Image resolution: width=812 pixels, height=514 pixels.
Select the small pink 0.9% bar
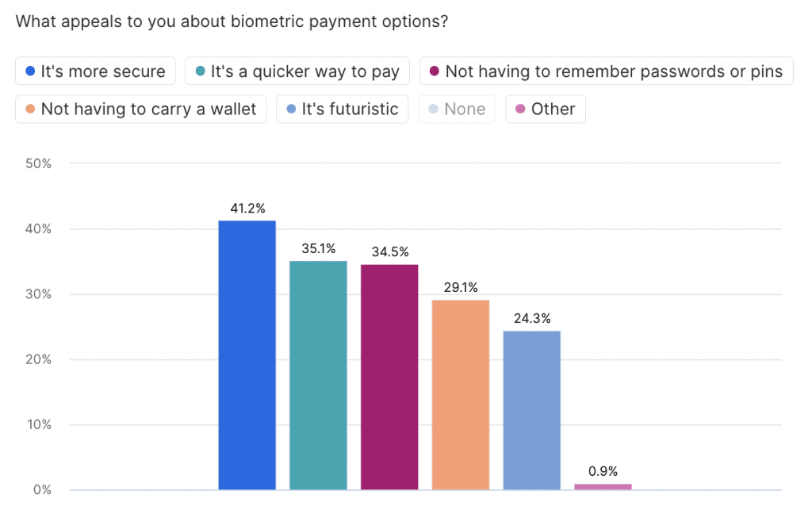pos(603,486)
